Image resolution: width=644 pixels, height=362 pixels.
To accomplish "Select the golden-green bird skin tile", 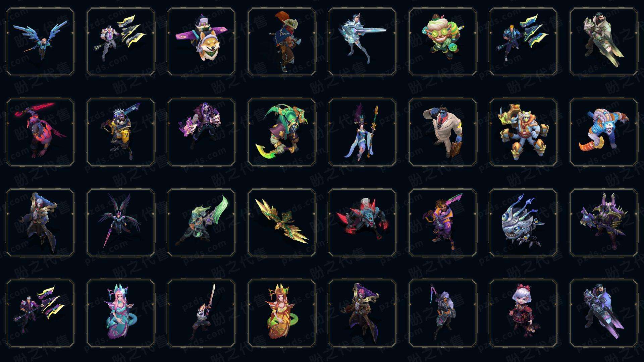I will (x=282, y=223).
